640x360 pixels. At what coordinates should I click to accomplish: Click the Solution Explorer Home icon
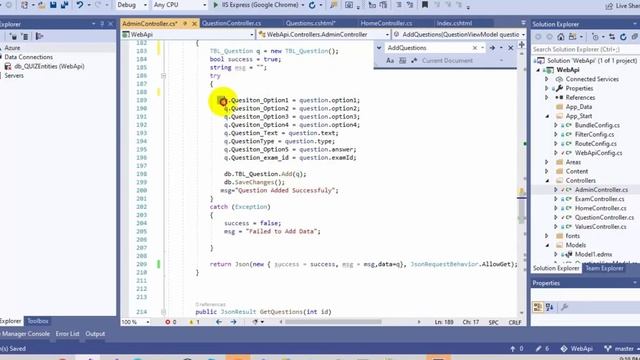561,37
